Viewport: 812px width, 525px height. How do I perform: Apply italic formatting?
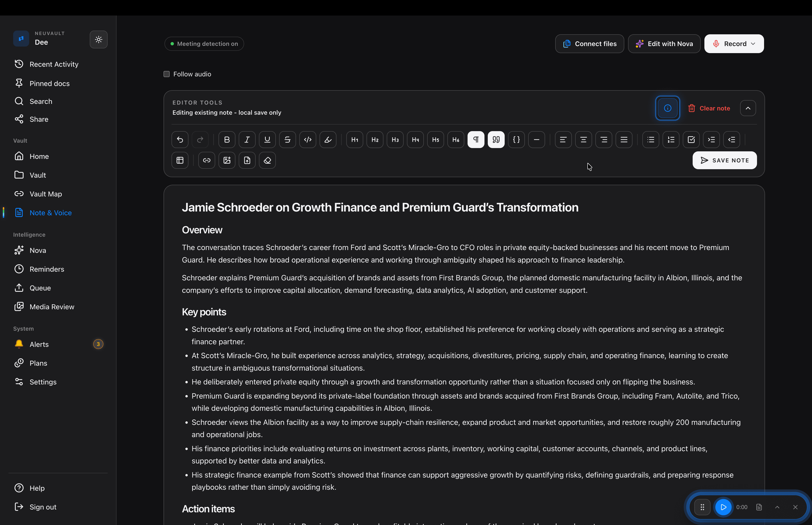(247, 139)
